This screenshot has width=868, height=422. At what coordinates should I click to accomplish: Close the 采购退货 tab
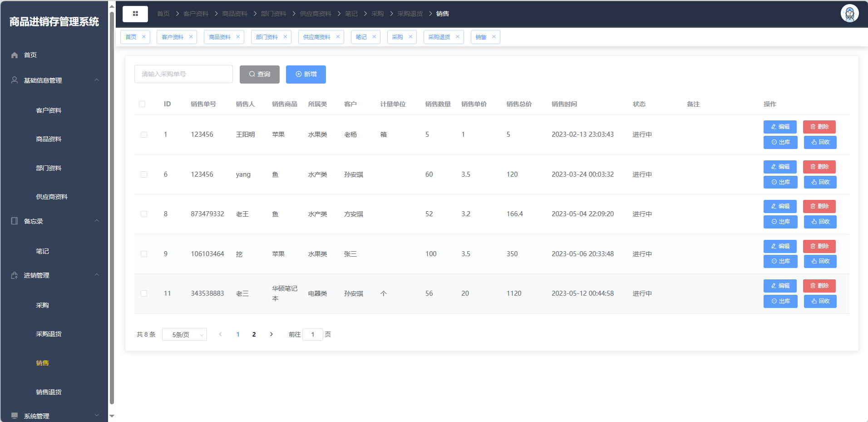click(x=458, y=37)
